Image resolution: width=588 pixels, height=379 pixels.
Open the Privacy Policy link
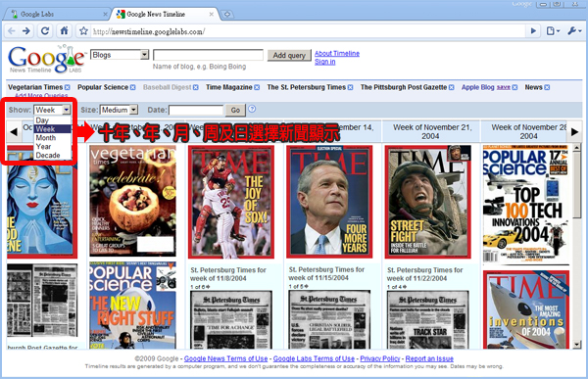380,358
